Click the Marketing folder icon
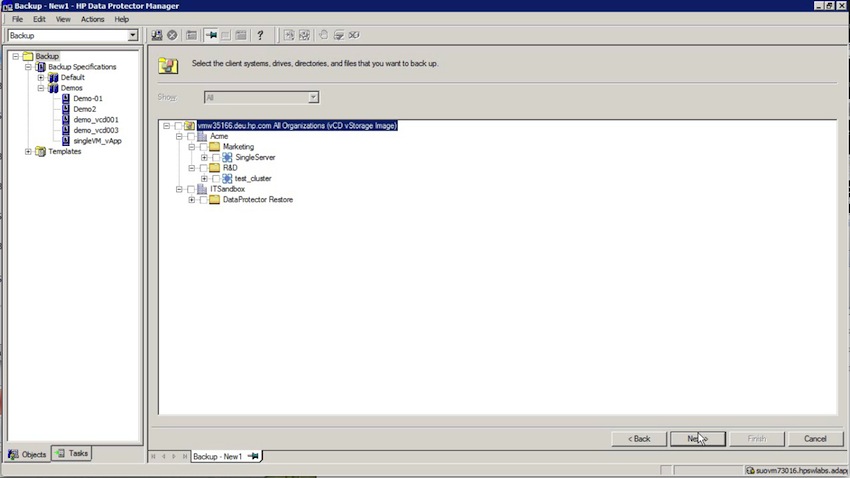 [x=215, y=147]
